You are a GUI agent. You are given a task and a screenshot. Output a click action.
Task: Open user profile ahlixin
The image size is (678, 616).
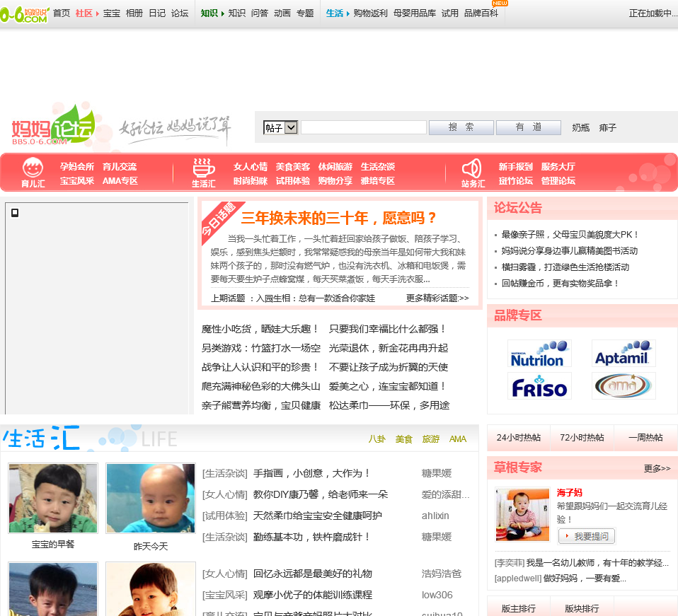coord(435,516)
